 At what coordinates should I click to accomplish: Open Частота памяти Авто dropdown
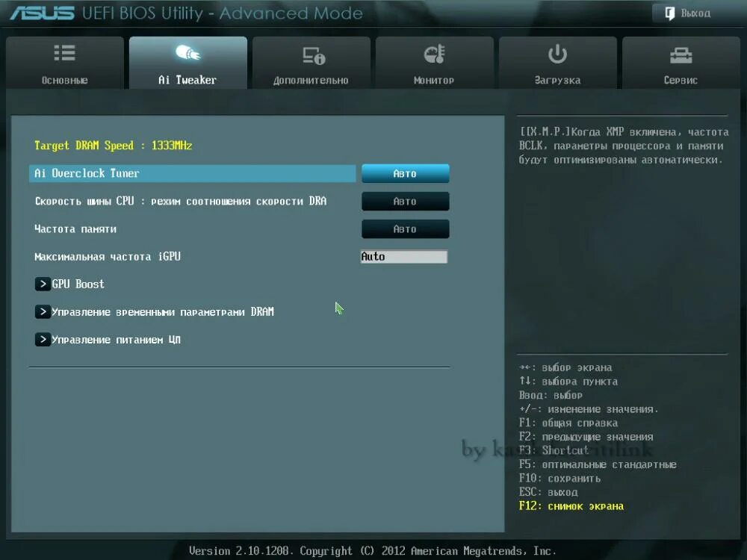406,229
